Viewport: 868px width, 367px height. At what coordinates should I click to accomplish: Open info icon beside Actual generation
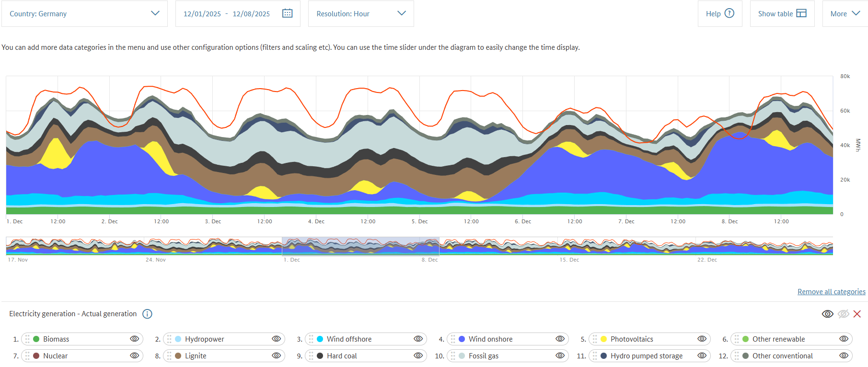pyautogui.click(x=148, y=314)
